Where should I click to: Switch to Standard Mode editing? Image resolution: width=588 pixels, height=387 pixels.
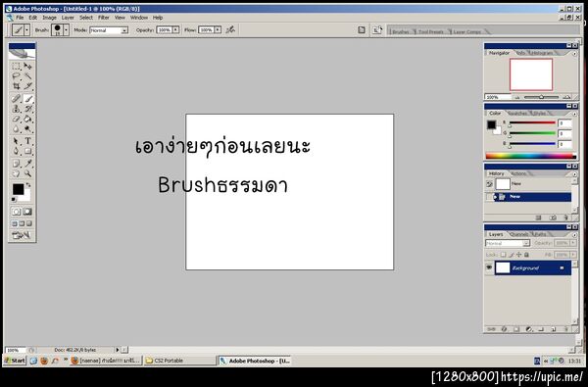(16, 212)
